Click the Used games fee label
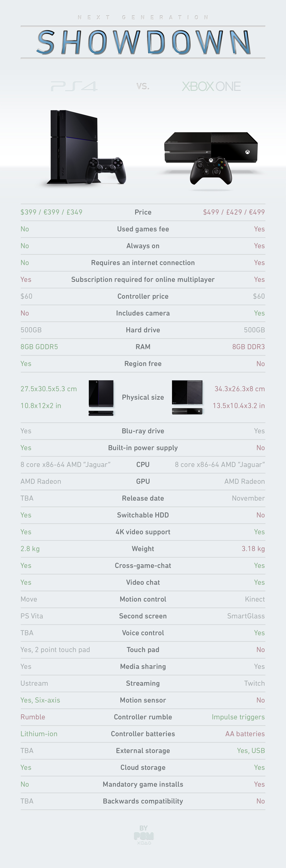The height and width of the screenshot is (868, 286). tap(143, 229)
